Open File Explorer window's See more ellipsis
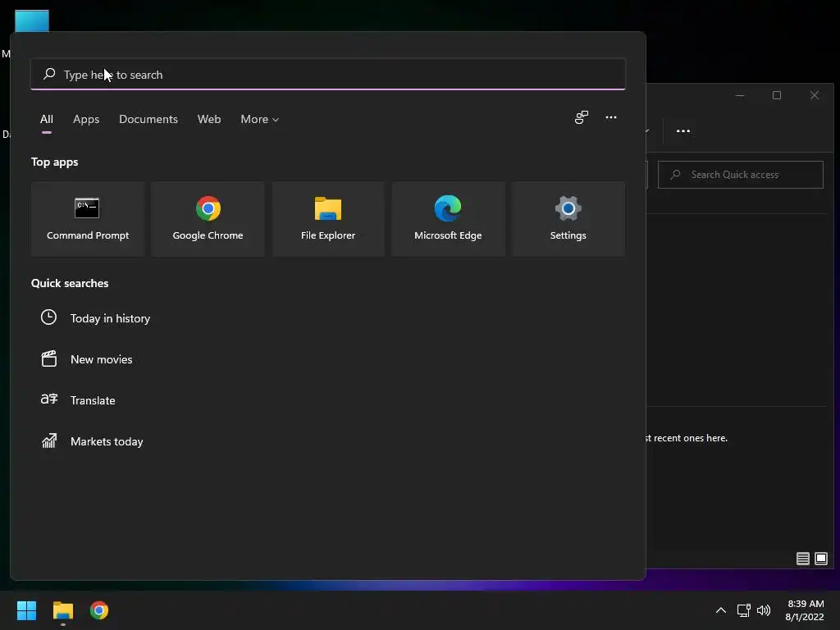 683,130
